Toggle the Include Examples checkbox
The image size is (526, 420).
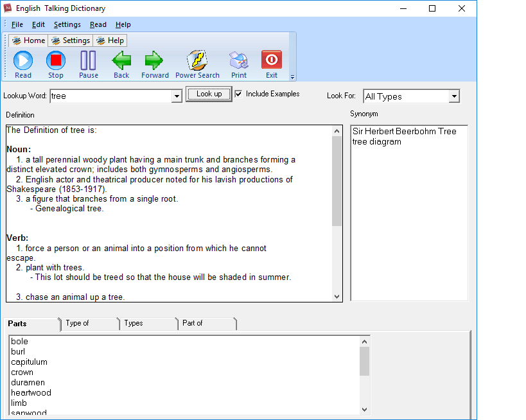click(x=238, y=94)
